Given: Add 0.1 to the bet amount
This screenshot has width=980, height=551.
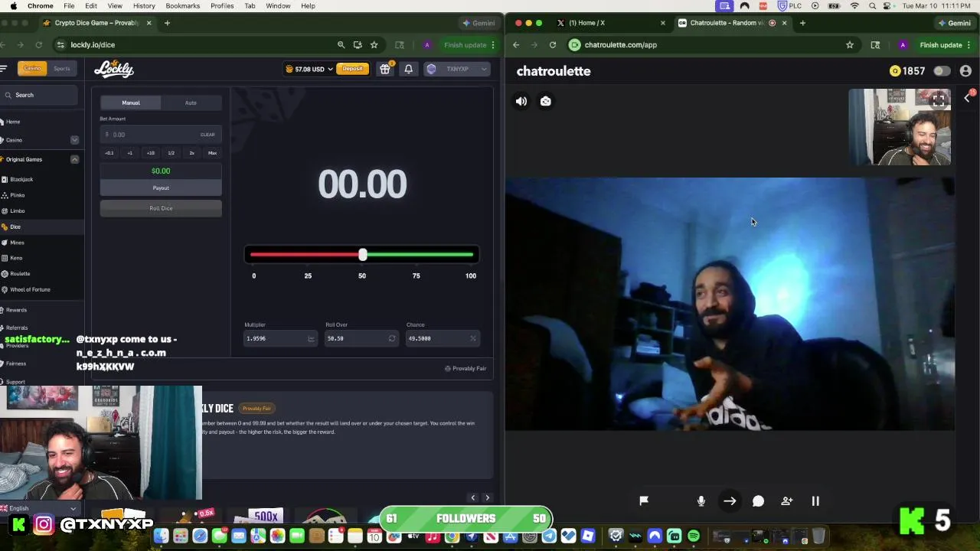Looking at the screenshot, I should [109, 153].
